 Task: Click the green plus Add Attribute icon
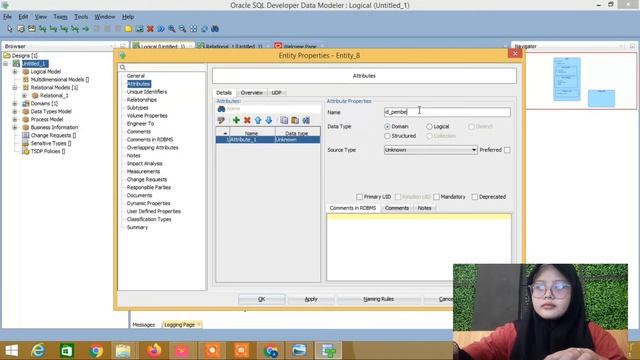236,120
